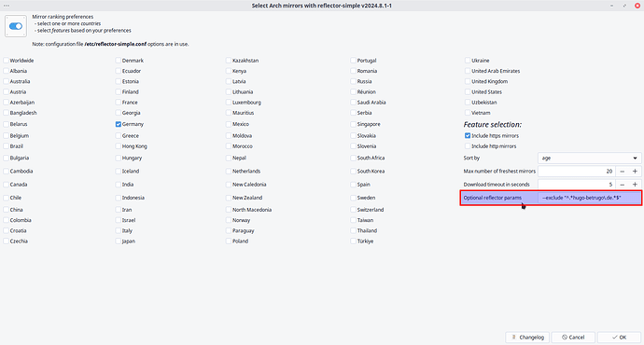Focus the Optional reflector params field

(x=589, y=198)
